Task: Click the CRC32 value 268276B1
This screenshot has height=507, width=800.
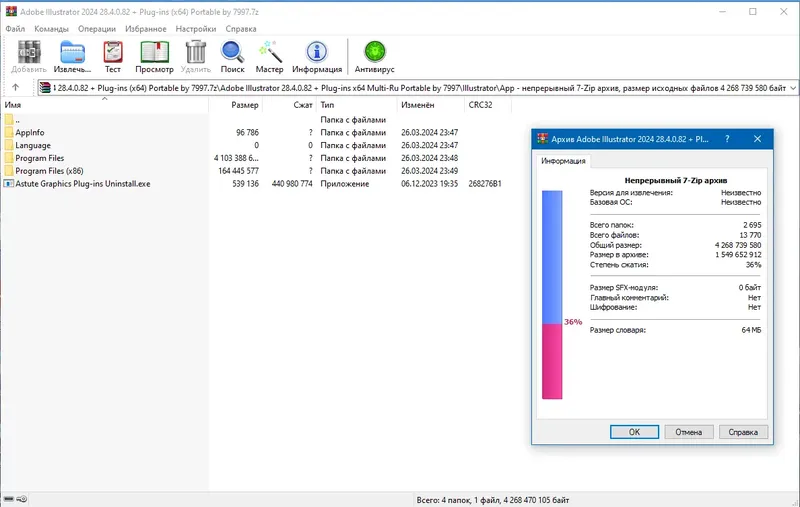Action: (x=485, y=184)
